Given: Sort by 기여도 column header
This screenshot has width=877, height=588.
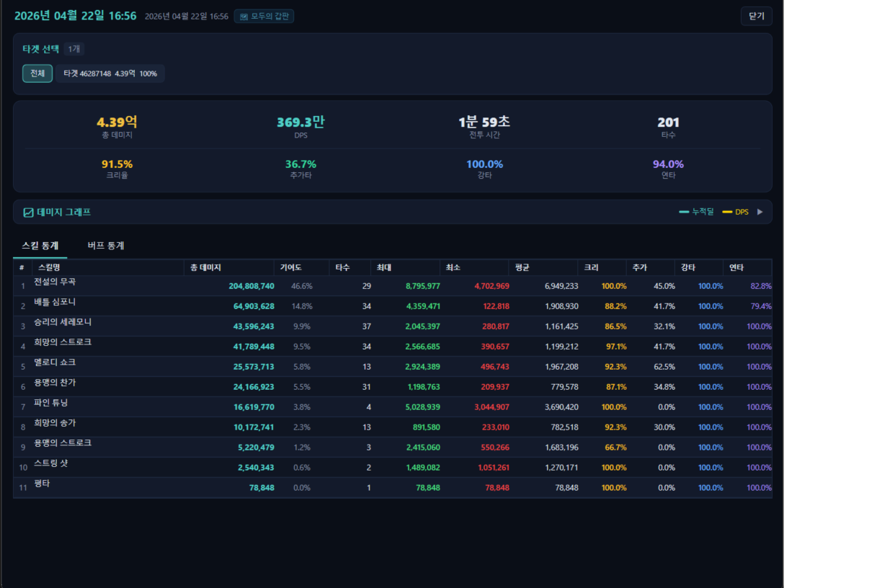Looking at the screenshot, I should 290,267.
